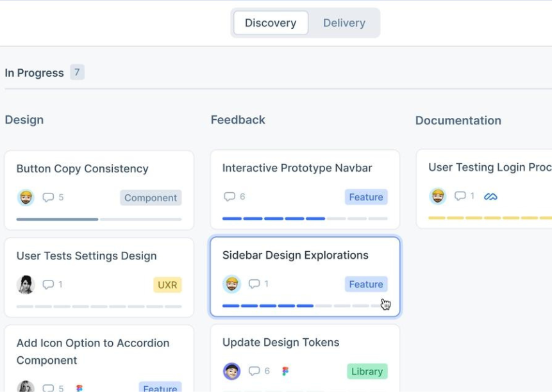Click assignee avatar on Sidebar Design Explorations card

point(231,284)
